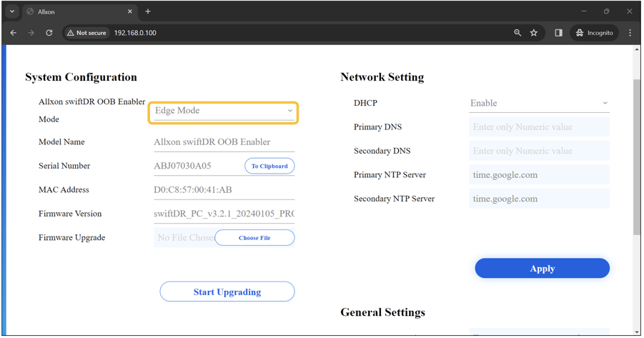Open the tab search dropdown
The image size is (644, 338).
tap(12, 11)
